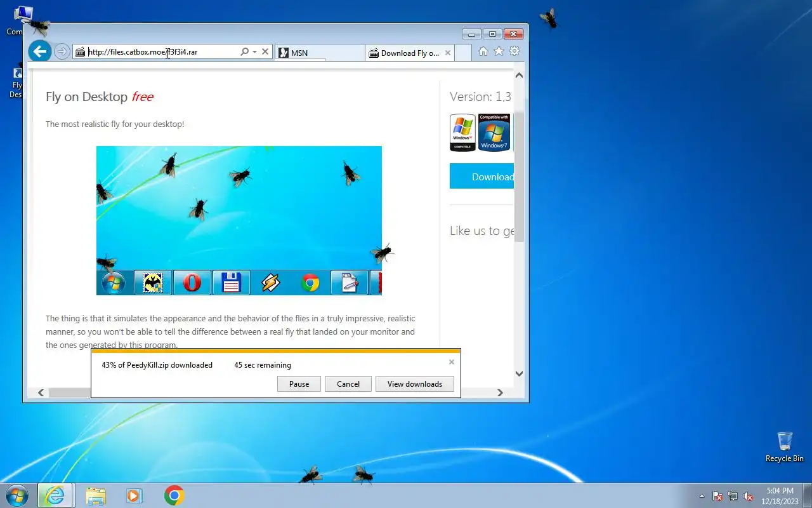Stop loading with the X in address bar
812x508 pixels.
265,51
